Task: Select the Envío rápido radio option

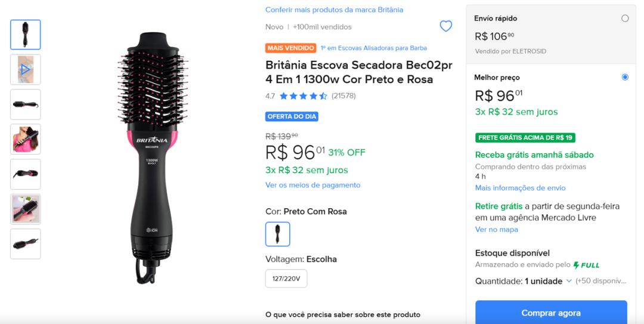Action: 625,18
